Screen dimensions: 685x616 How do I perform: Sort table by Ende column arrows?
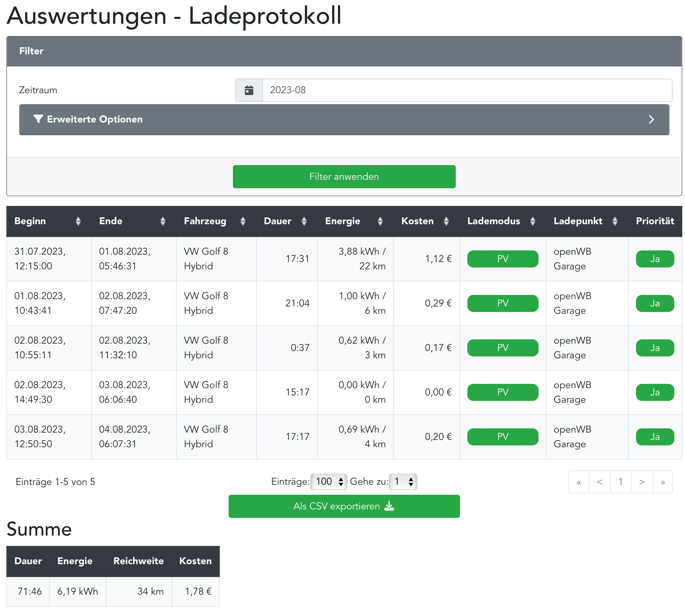pos(163,221)
